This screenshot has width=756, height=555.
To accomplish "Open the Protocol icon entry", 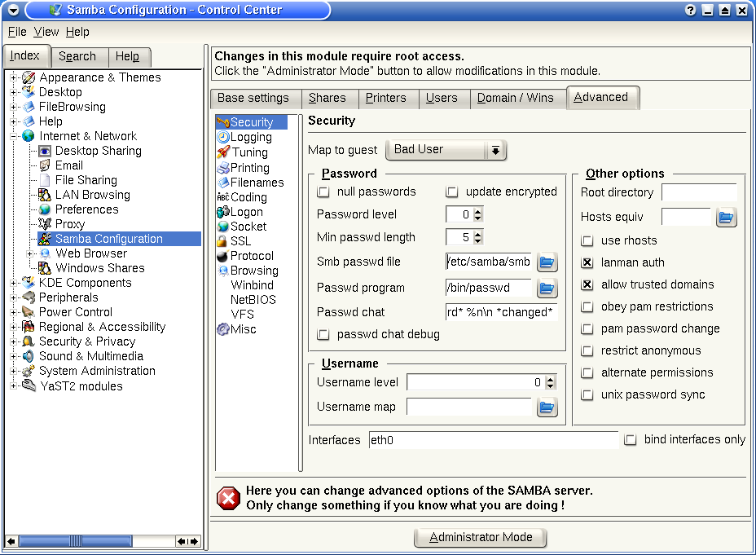I will tap(222, 256).
